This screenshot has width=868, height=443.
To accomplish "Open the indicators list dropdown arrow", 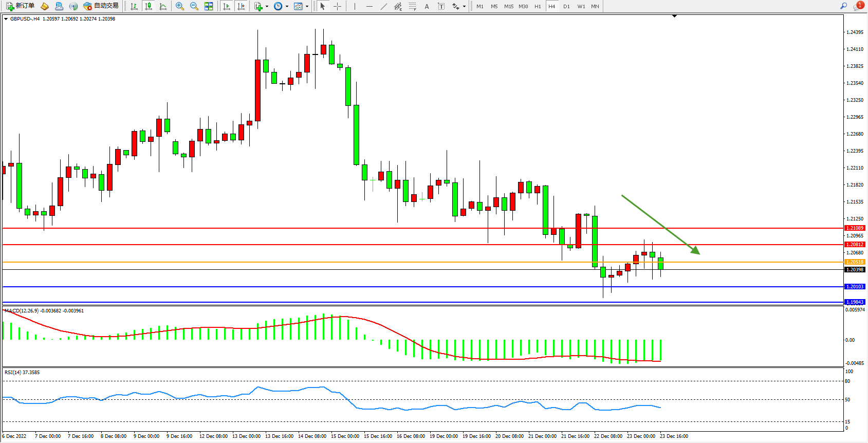I will tap(267, 7).
